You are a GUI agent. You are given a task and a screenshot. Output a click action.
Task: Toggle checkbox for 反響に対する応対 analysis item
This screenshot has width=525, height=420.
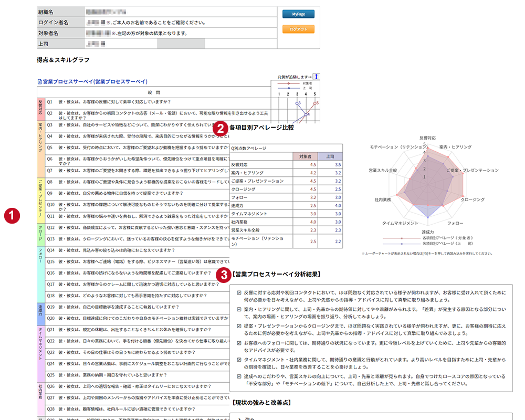click(238, 291)
